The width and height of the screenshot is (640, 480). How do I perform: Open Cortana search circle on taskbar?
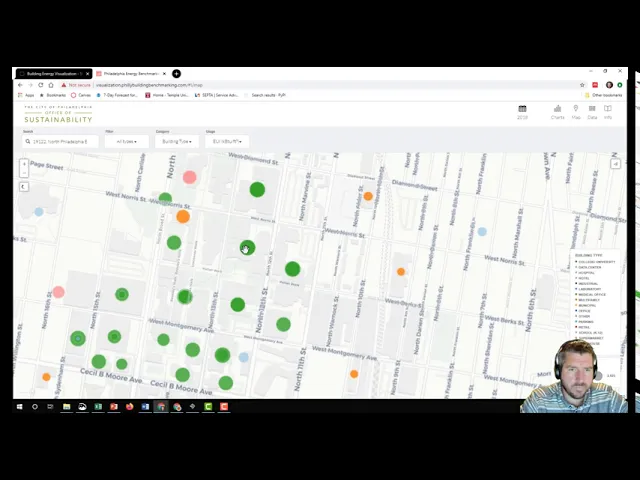click(x=35, y=407)
